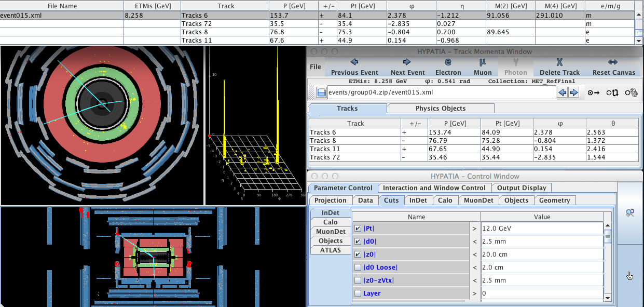The height and width of the screenshot is (307, 644).
Task: Uncheck the |Pt| cut checkbox
Action: 358,229
